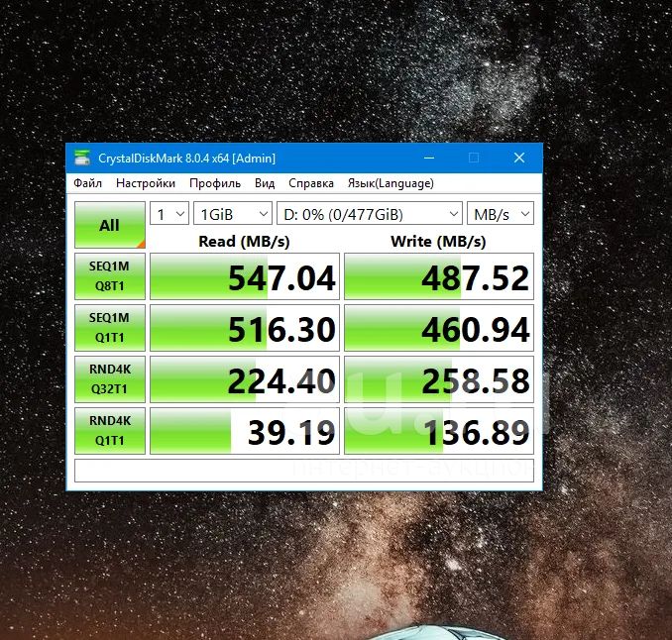Expand the test count dropdown showing 1
Image resolution: width=672 pixels, height=640 pixels.
(x=169, y=213)
